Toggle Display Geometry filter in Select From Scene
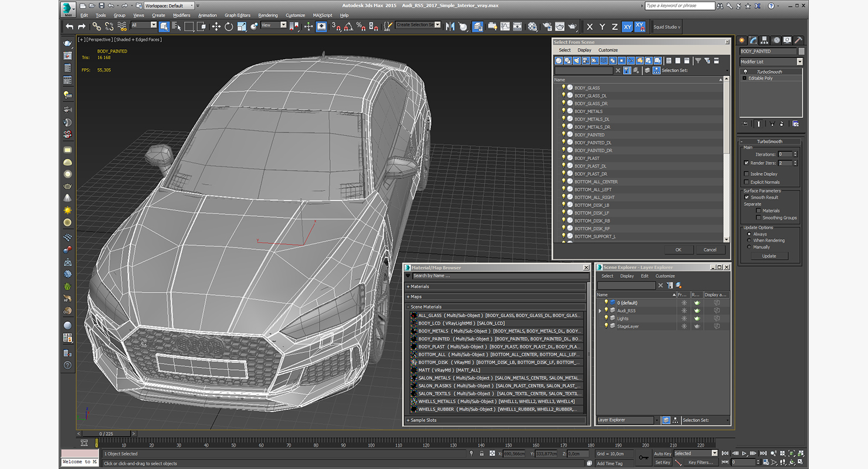Viewport: 868px width, 469px height. pyautogui.click(x=559, y=60)
